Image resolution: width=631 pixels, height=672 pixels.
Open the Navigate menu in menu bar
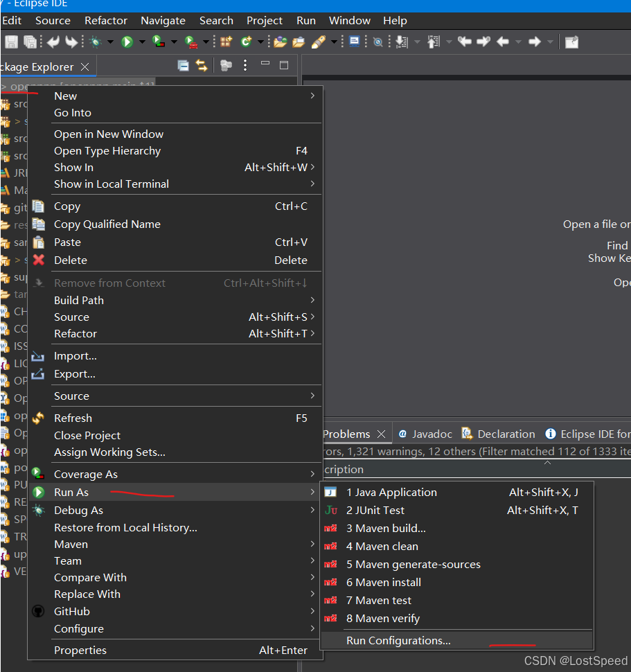pos(163,21)
